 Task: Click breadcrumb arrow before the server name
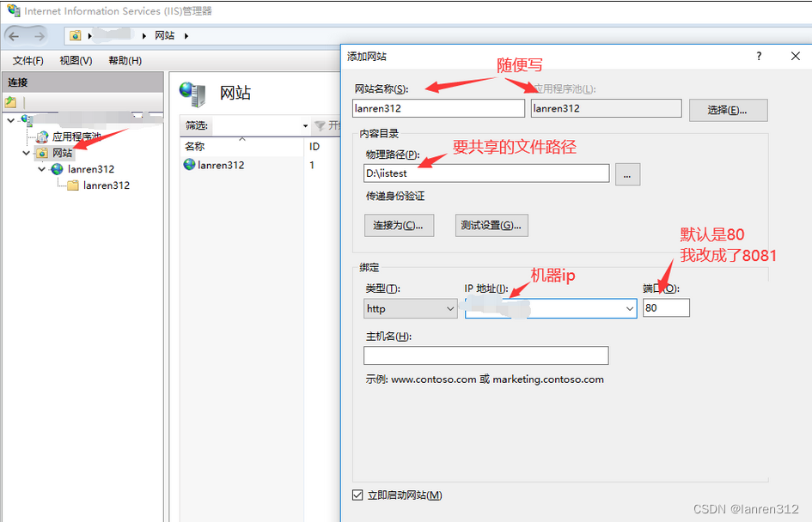coord(89,36)
